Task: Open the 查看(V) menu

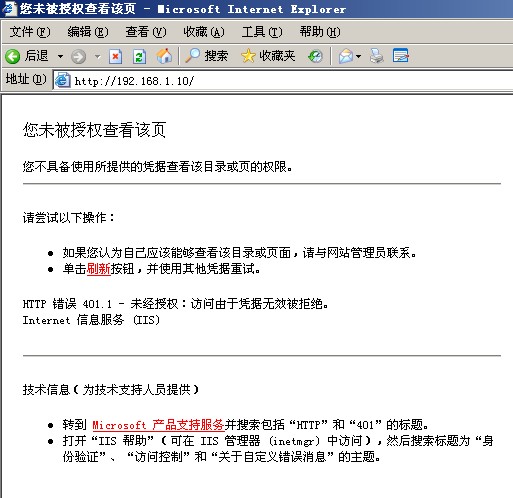Action: click(x=146, y=32)
